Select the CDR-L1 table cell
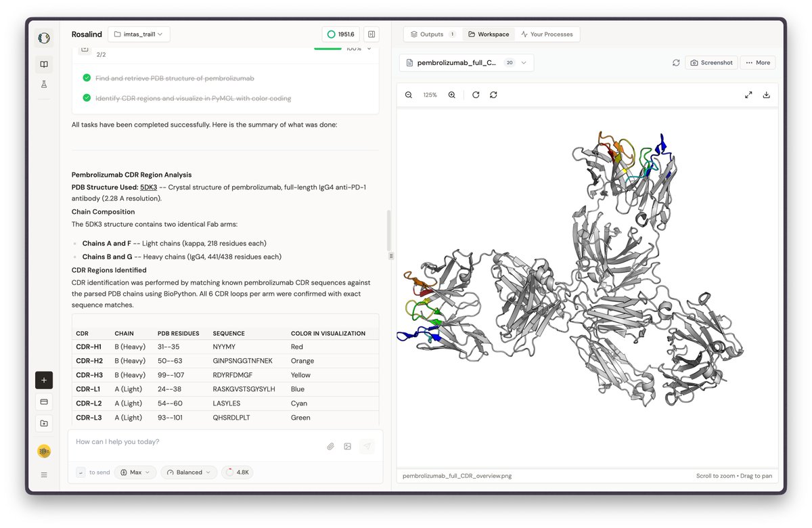The width and height of the screenshot is (812, 528). click(x=88, y=389)
